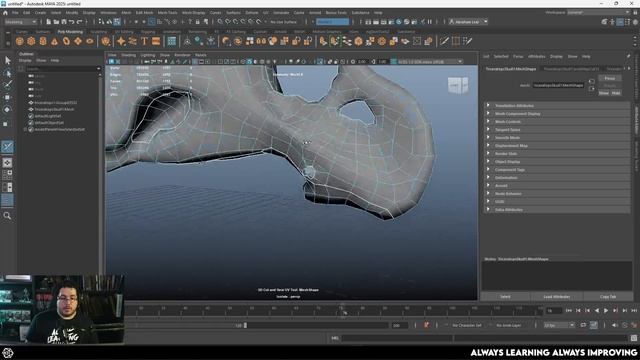This screenshot has width=640, height=360.
Task: Open the search magnifier in the left sidebar
Action: [7, 216]
